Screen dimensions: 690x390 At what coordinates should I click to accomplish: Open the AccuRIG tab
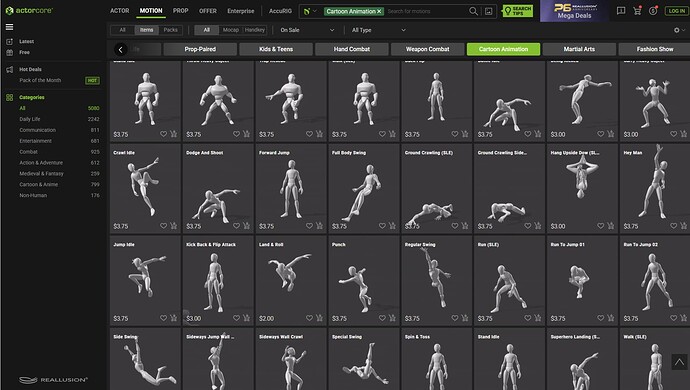click(280, 11)
